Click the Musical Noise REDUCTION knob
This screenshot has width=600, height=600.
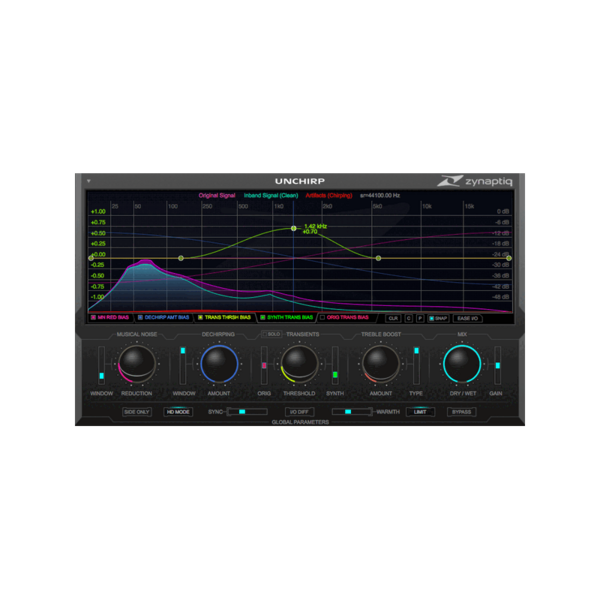[x=137, y=364]
